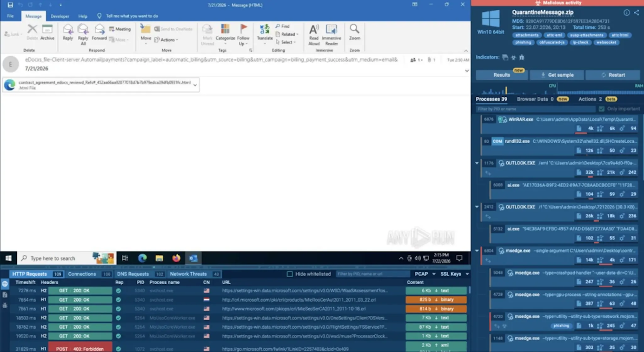Open the Network Threats tab

point(194,274)
